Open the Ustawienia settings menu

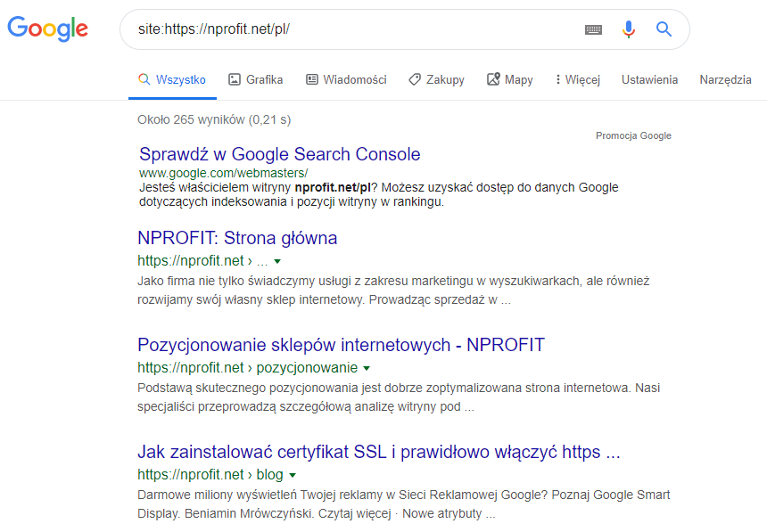point(649,79)
